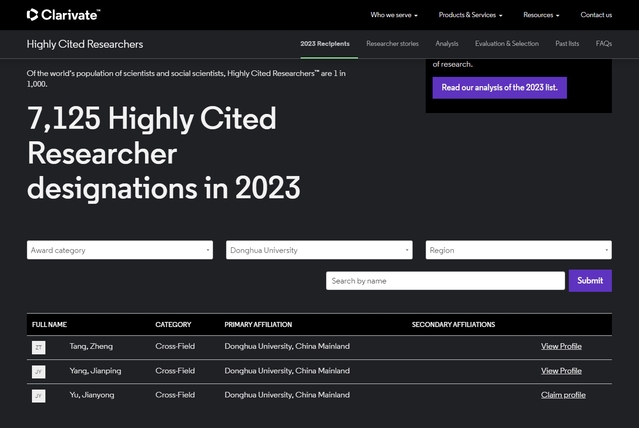Open the Past lists tab
Viewport: 639px width, 428px height.
tap(567, 44)
